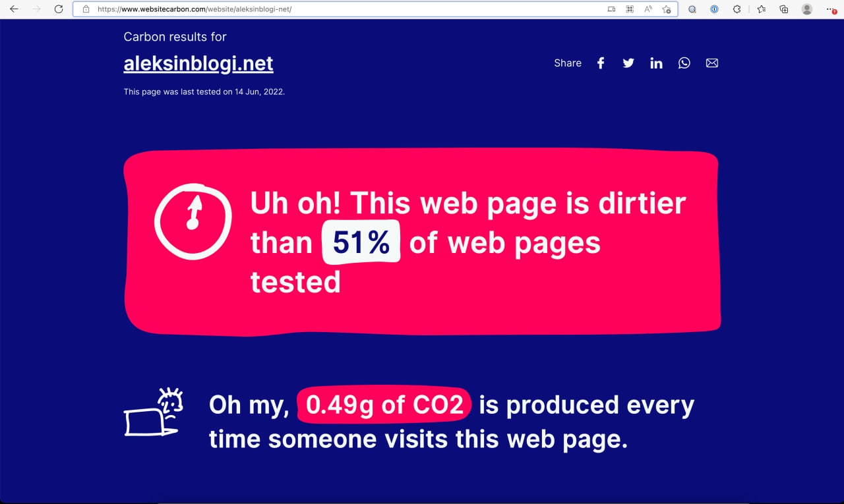Click the 51% percentage badge

point(361,242)
